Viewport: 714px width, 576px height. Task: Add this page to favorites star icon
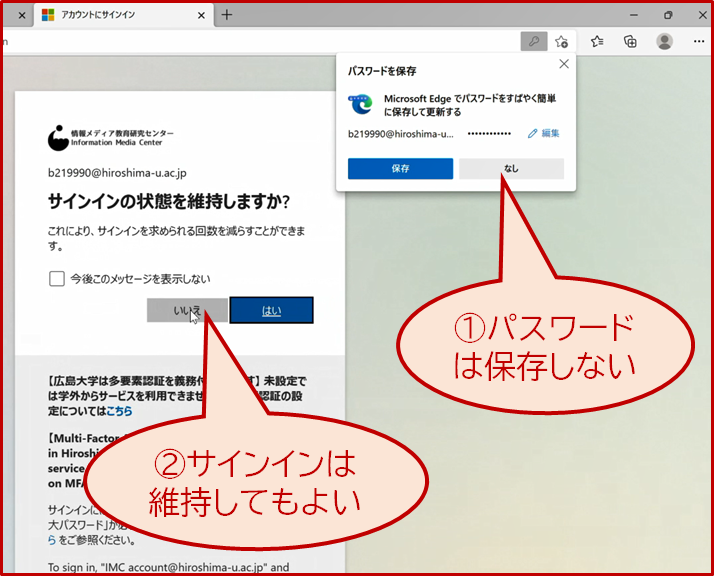pyautogui.click(x=561, y=42)
